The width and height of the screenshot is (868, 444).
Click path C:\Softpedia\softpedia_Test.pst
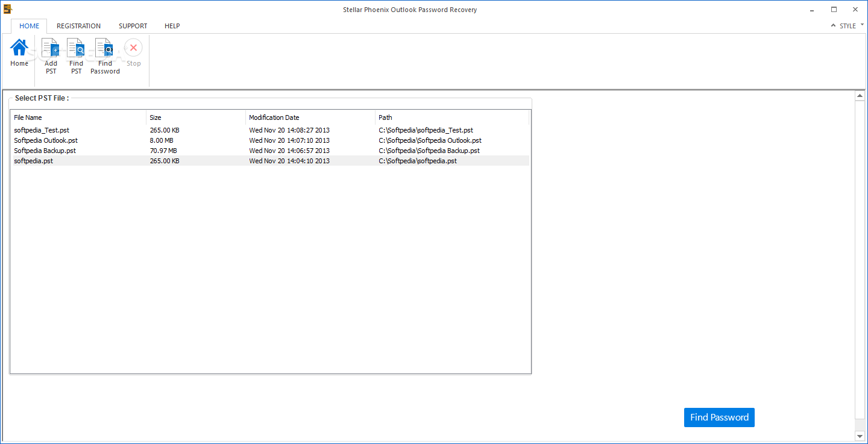(426, 130)
